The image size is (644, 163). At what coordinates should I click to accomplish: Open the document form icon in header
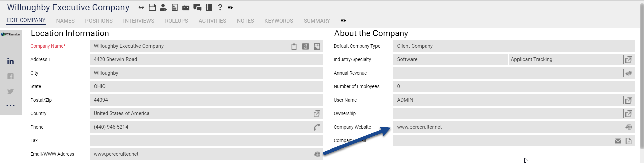175,7
